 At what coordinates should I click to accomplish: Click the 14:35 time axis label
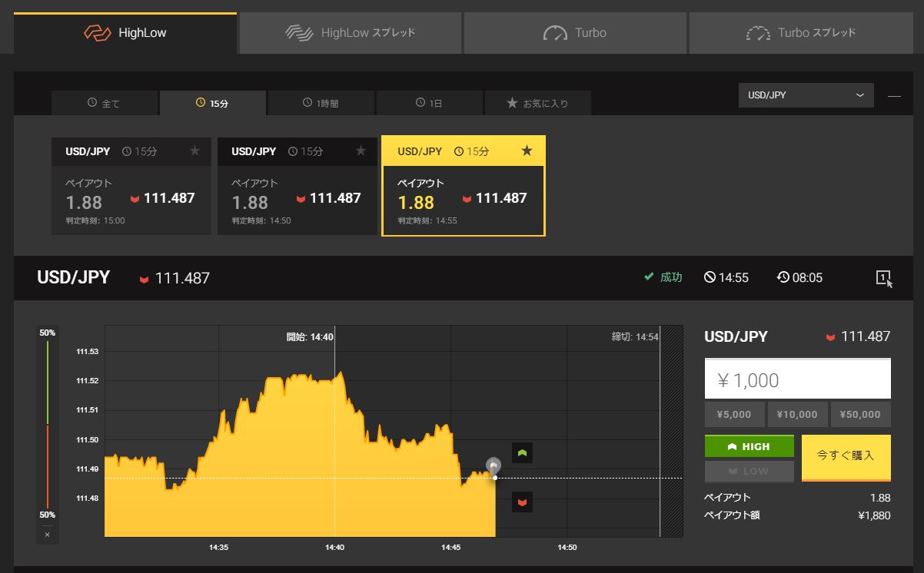[219, 548]
